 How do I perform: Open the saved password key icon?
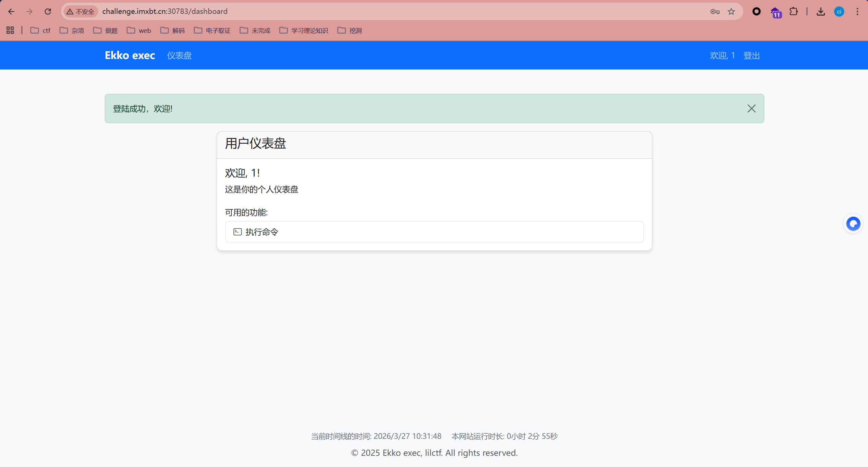coord(715,12)
